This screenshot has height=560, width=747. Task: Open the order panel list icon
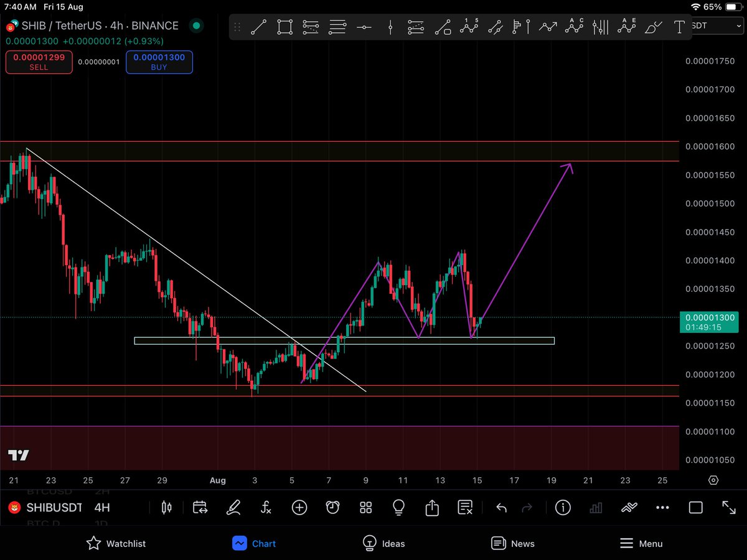[x=465, y=508]
